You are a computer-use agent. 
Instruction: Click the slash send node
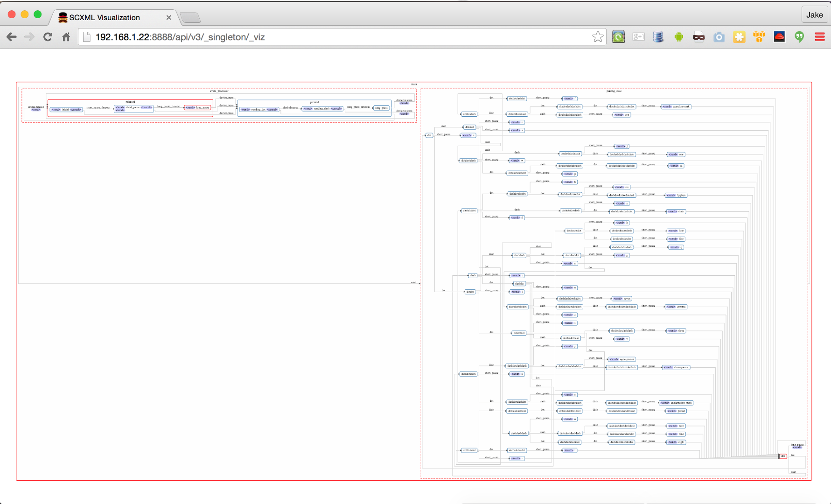point(676,211)
